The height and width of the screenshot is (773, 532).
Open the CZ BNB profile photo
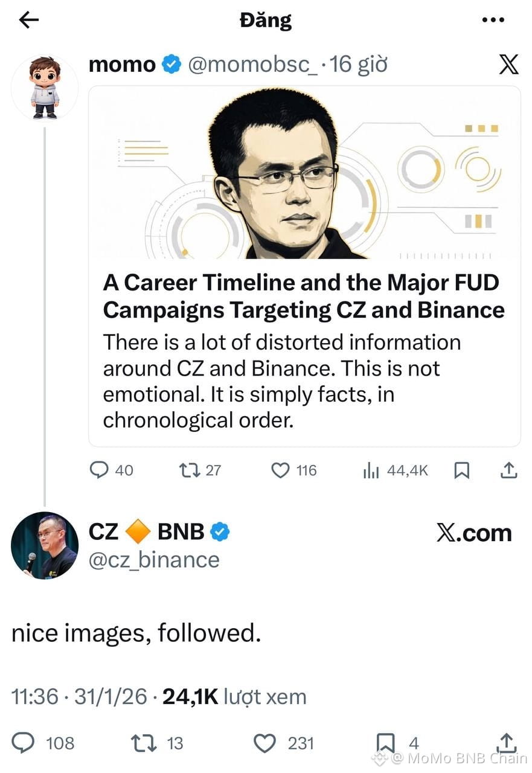tap(45, 545)
